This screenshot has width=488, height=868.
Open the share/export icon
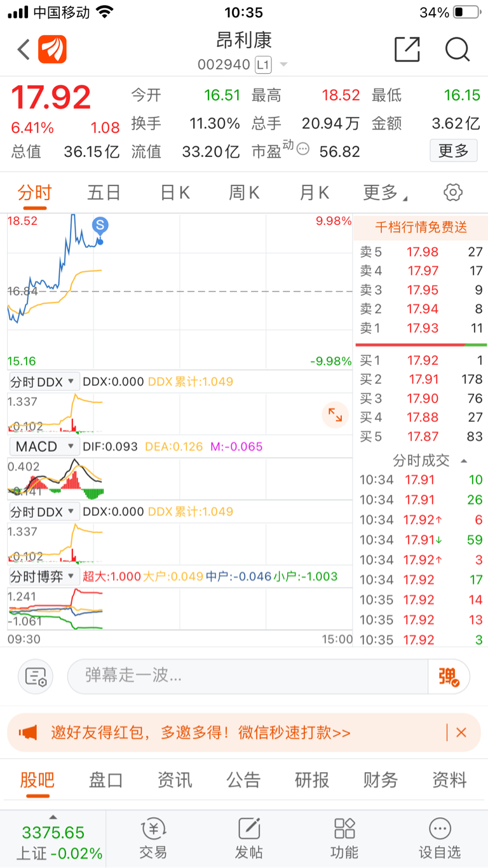(407, 49)
